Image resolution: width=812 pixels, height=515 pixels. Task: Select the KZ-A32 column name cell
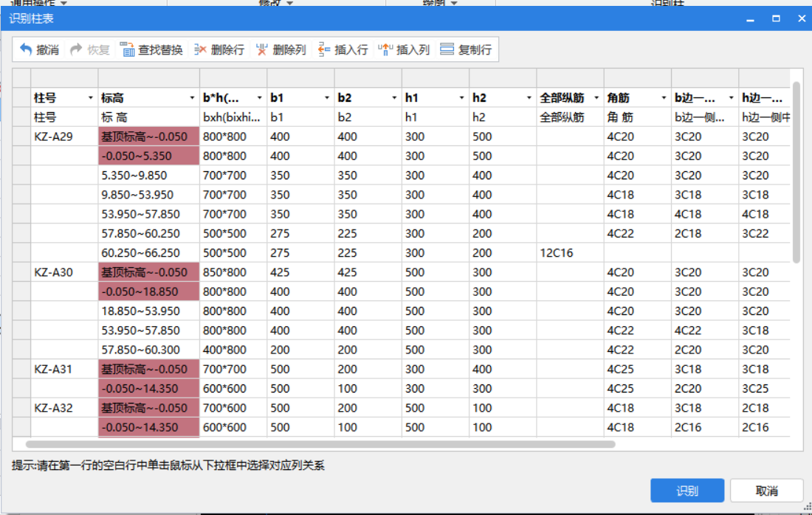[x=65, y=408]
